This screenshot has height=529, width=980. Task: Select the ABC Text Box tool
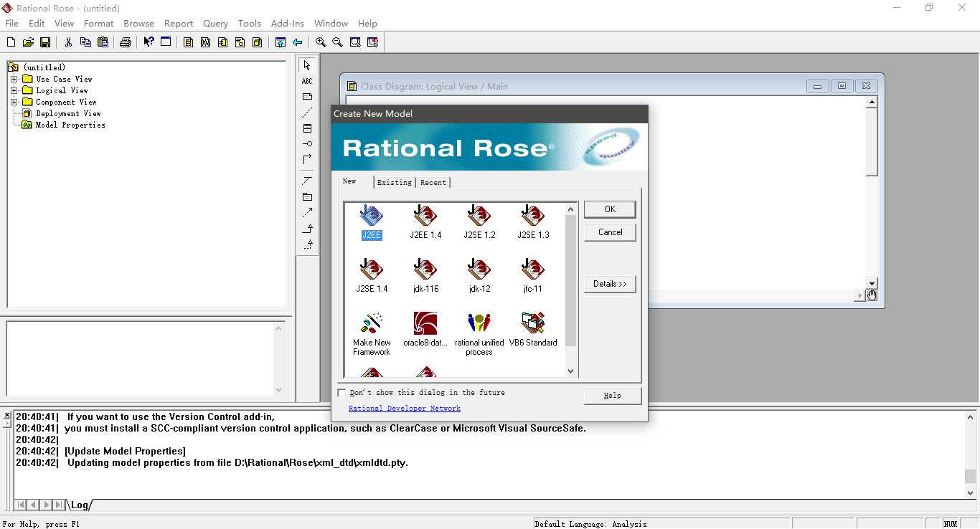pos(307,81)
